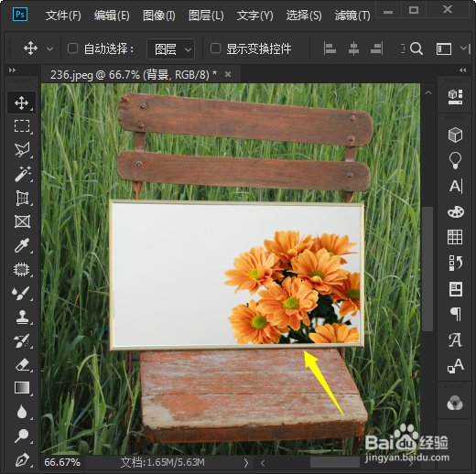Open the 文件(F) menu
476x474 pixels.
[63, 16]
